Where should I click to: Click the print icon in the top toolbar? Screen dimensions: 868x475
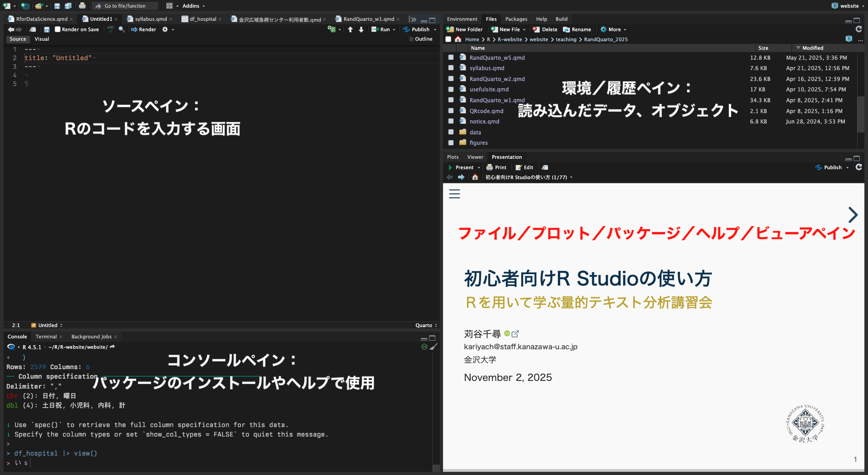82,6
